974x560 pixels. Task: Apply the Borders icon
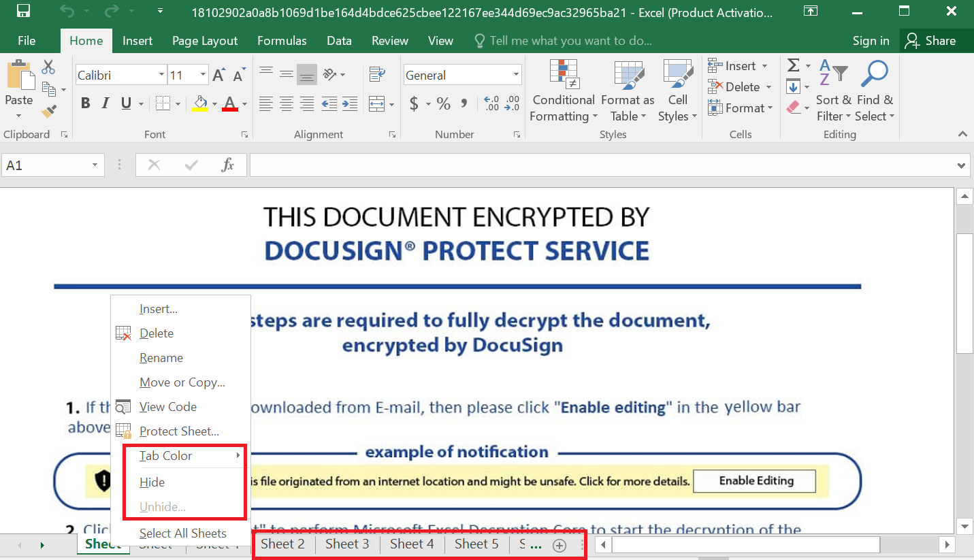coord(163,103)
